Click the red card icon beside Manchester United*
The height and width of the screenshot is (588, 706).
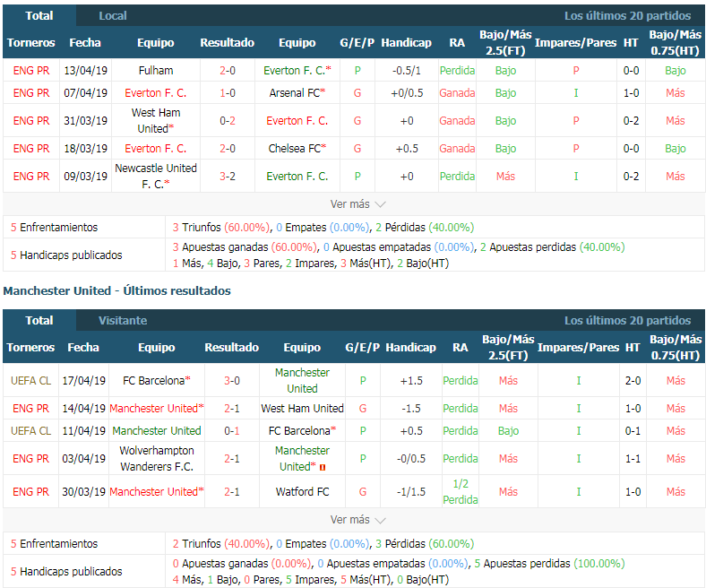pos(323,468)
